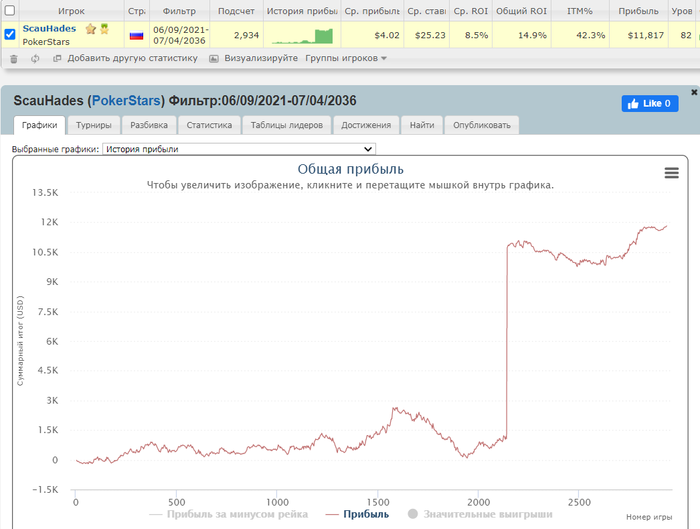Open the chart hamburger menu
Viewport: 700px width, 529px height.
(671, 173)
